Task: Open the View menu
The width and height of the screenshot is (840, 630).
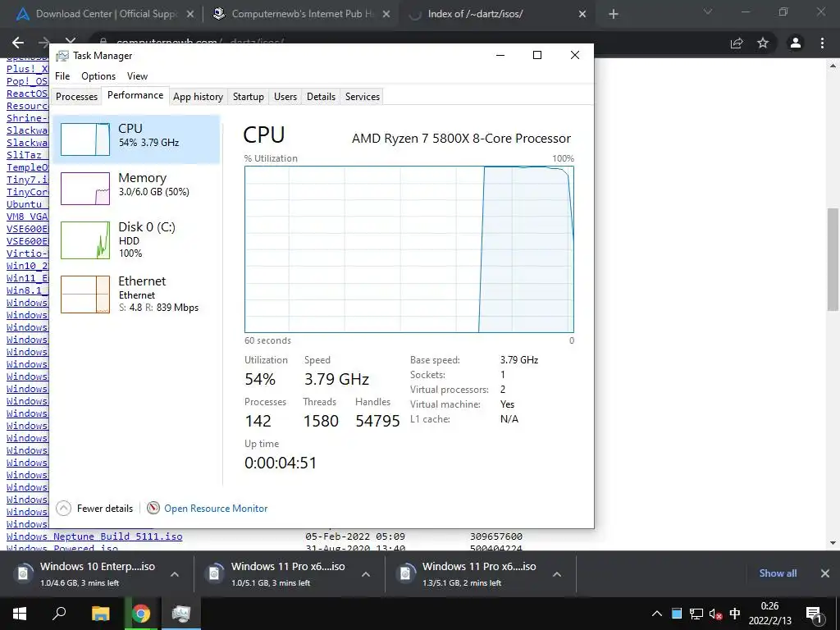Action: (x=137, y=76)
